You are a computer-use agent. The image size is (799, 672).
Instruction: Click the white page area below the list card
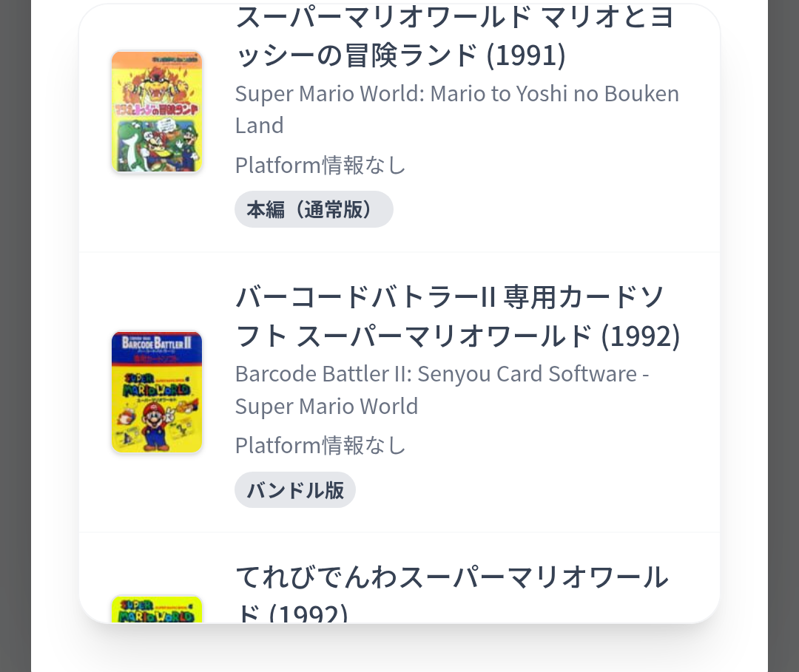click(399, 649)
